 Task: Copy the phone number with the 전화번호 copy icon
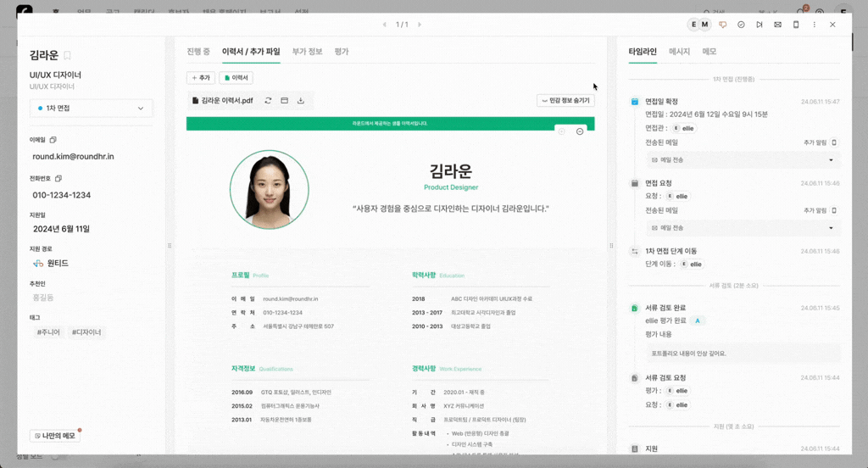tap(58, 178)
